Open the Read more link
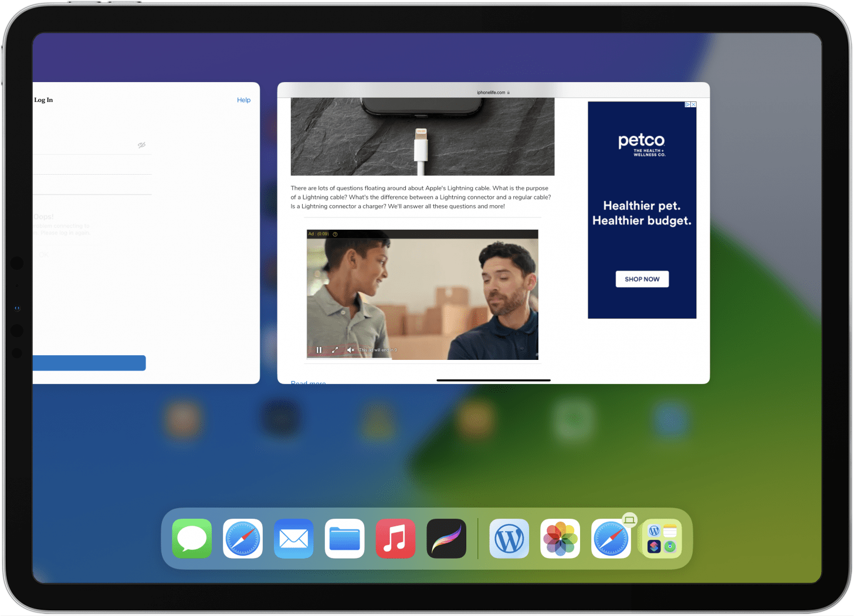 coord(308,383)
